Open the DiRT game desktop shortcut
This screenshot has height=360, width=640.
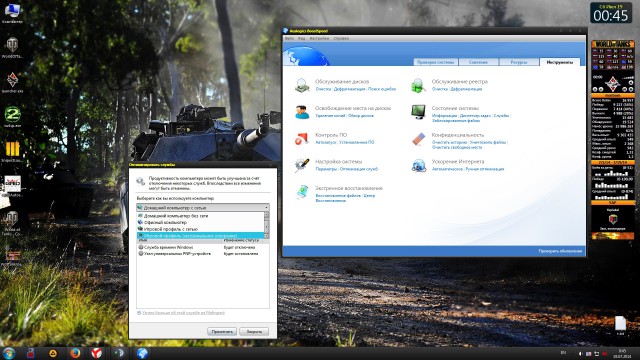[x=12, y=186]
